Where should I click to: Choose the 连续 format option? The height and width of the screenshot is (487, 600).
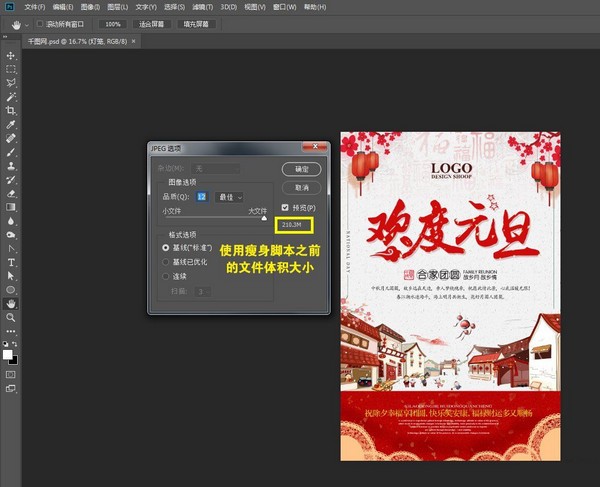pos(166,276)
